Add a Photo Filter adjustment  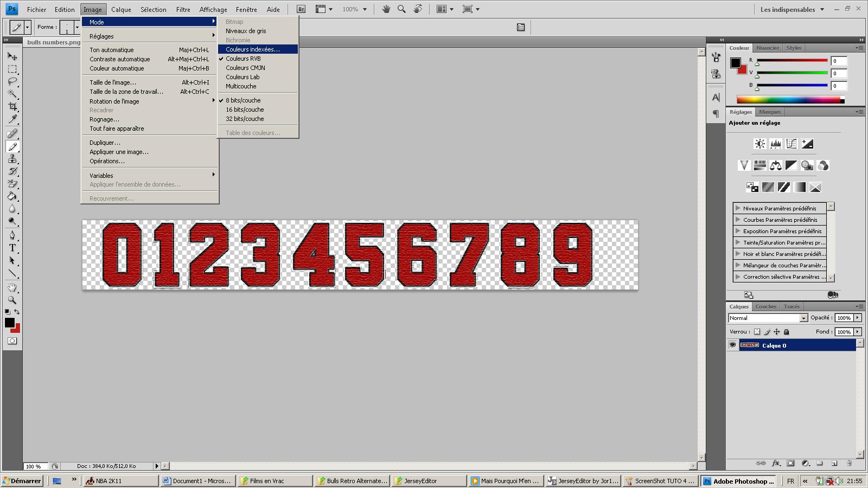pos(807,165)
